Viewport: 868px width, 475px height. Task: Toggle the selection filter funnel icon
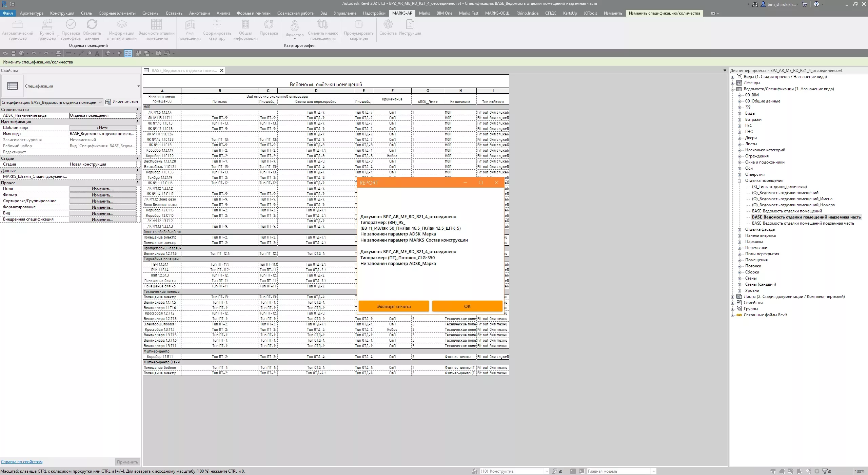pyautogui.click(x=825, y=471)
